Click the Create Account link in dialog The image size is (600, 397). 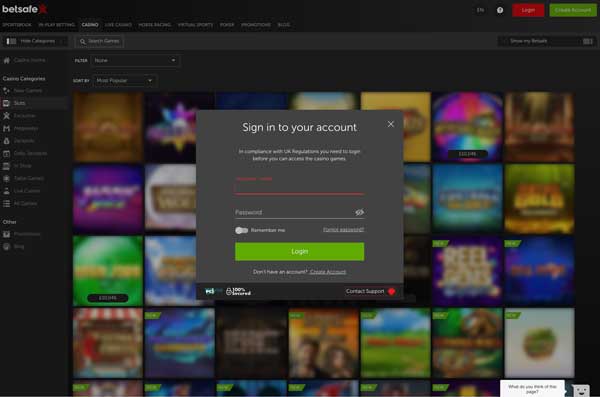point(328,272)
